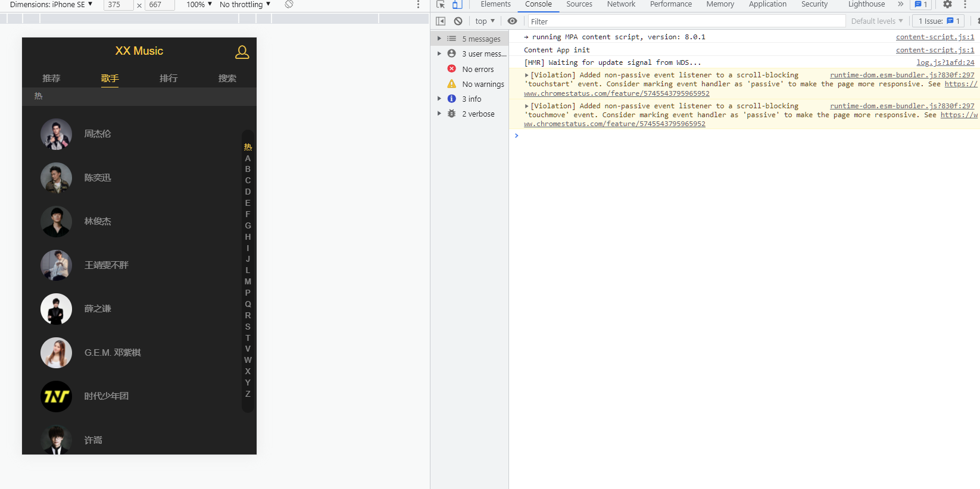The height and width of the screenshot is (489, 980).
Task: Open the Customize and control DevTools menu
Action: pyautogui.click(x=965, y=4)
